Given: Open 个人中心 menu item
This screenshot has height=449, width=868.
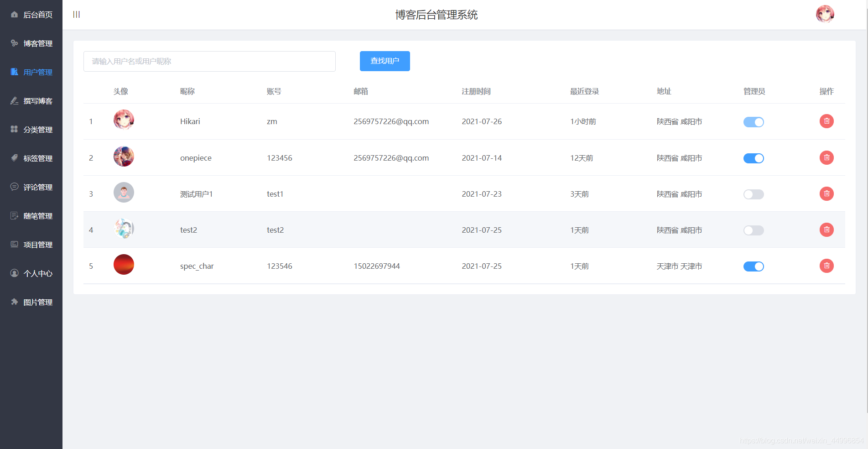Looking at the screenshot, I should coord(31,273).
